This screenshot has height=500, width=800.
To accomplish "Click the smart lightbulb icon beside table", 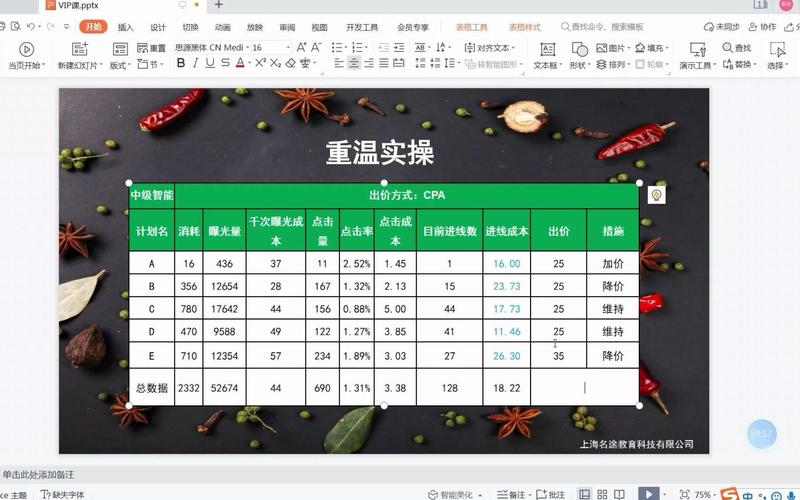I will (x=656, y=195).
